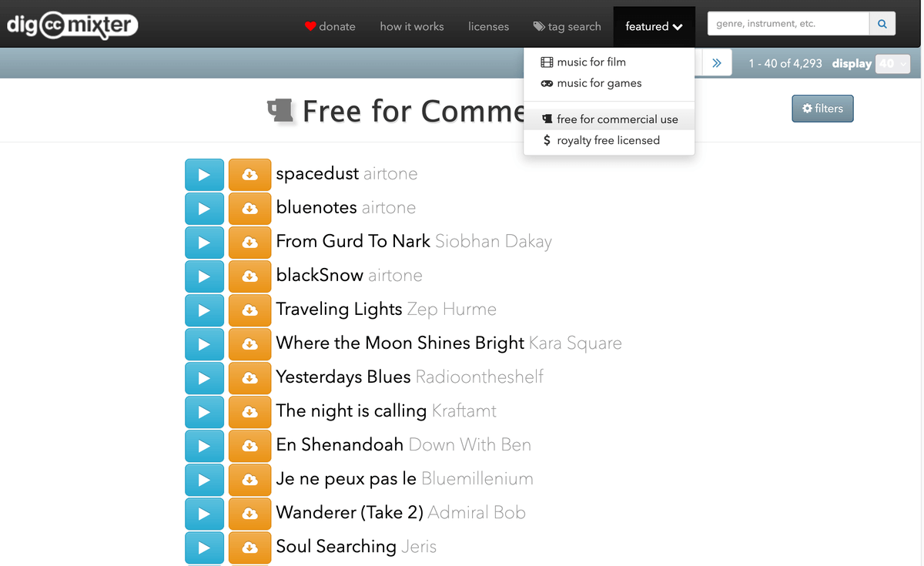This screenshot has height=566, width=924.
Task: Choose music for games option
Action: pyautogui.click(x=598, y=83)
